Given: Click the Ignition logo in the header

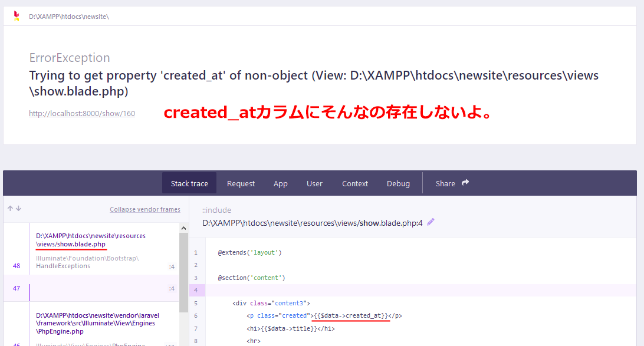Looking at the screenshot, I should pos(17,16).
